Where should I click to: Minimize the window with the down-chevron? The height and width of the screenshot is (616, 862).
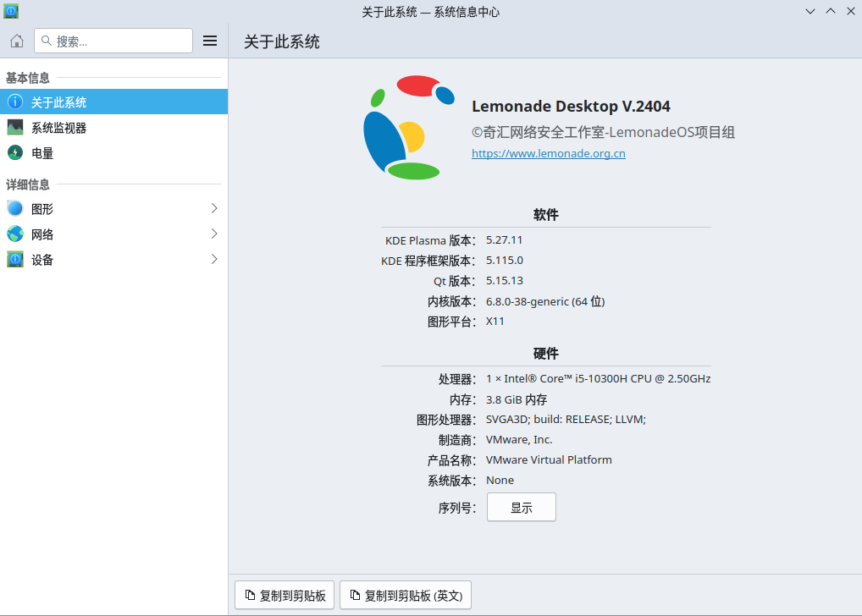click(x=810, y=11)
